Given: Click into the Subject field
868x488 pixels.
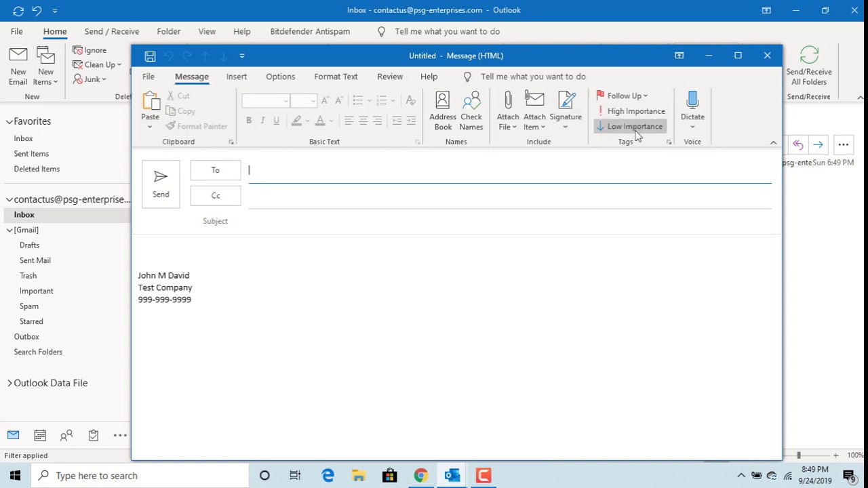Looking at the screenshot, I should [x=510, y=221].
